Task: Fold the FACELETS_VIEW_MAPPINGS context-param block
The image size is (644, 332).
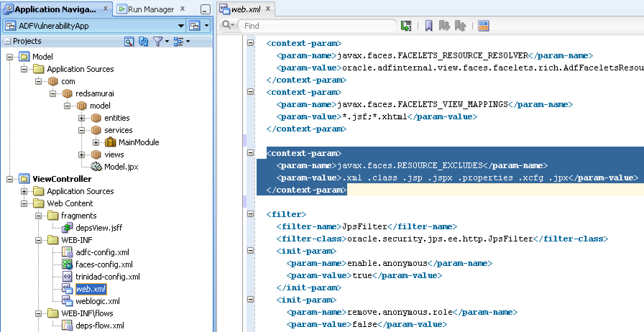Action: (x=250, y=92)
